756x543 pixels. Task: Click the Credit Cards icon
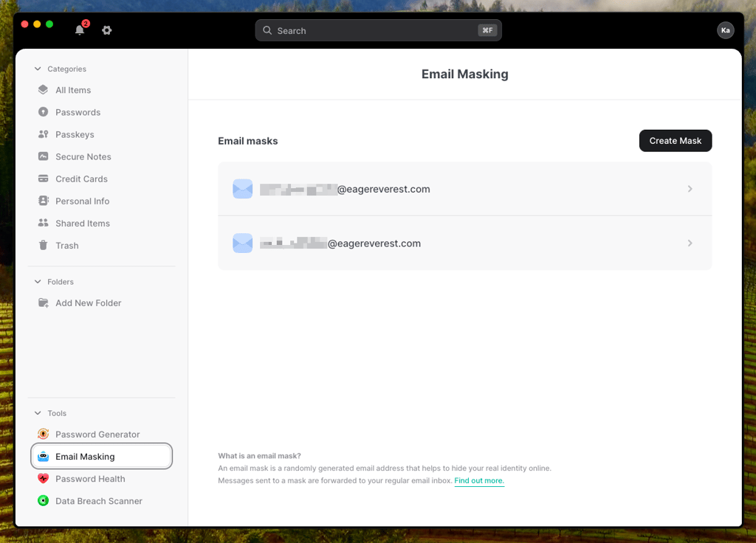pos(44,179)
